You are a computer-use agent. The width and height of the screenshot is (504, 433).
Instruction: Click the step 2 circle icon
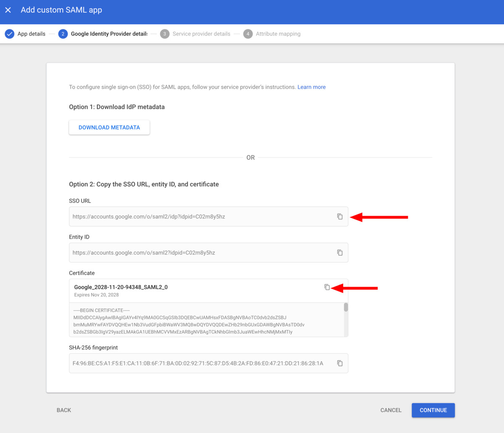click(63, 34)
